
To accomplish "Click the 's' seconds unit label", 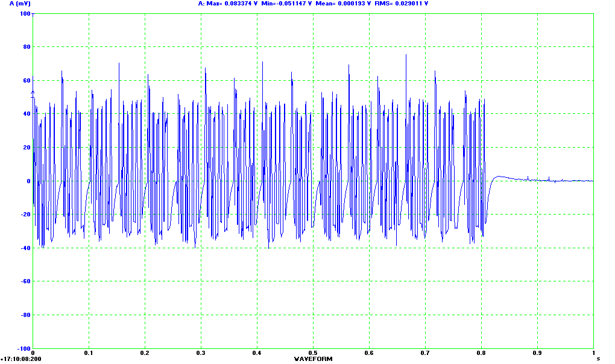I will [599, 359].
